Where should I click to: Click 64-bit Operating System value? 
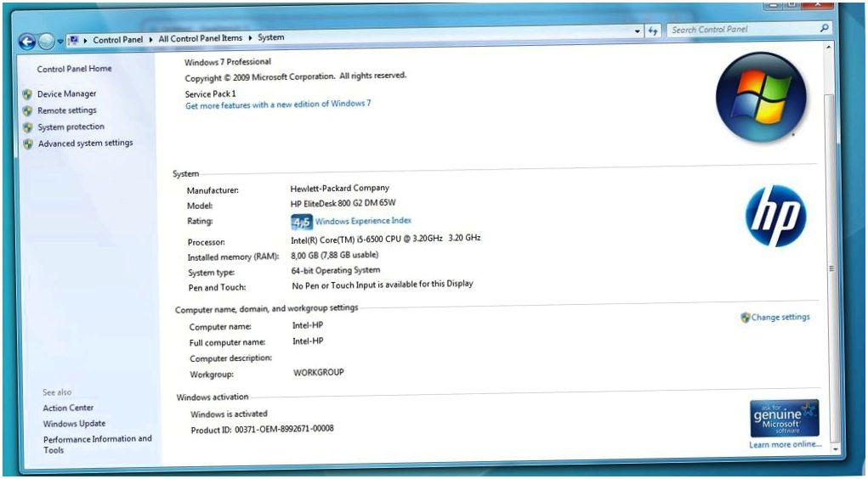pos(336,270)
